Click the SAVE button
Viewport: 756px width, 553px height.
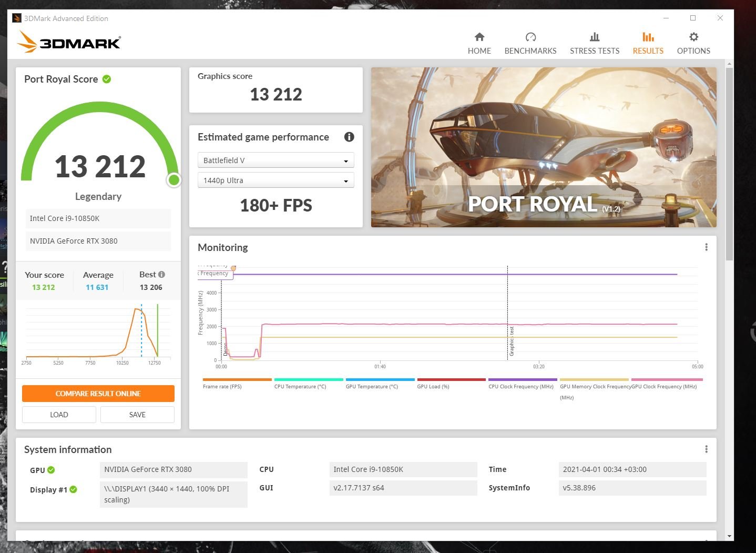[137, 415]
